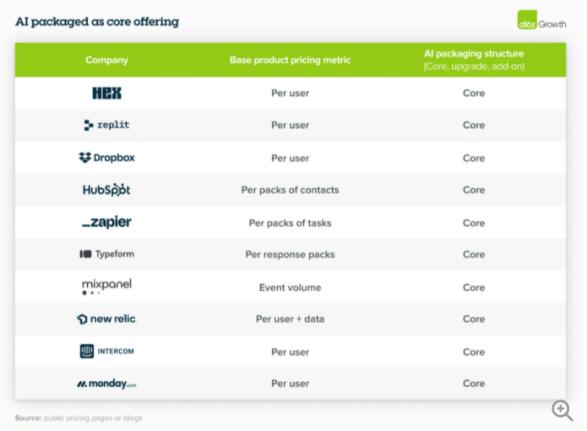Click the Base product pricing metric header

coord(290,60)
